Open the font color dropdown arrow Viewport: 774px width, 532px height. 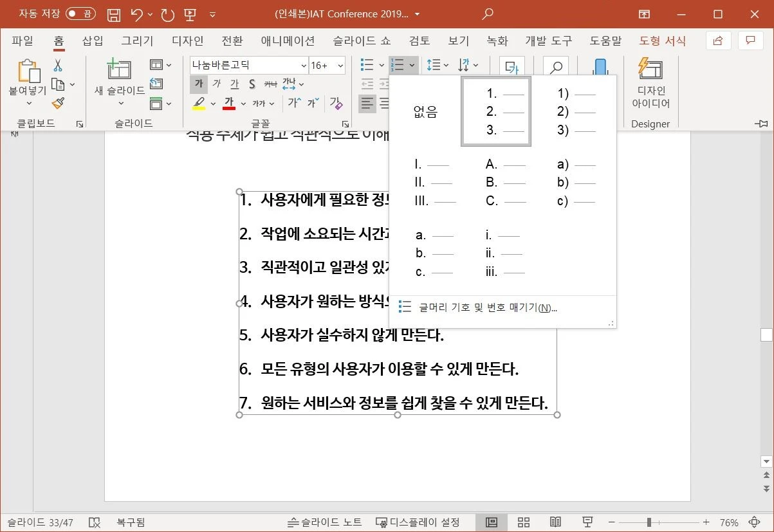pyautogui.click(x=243, y=104)
